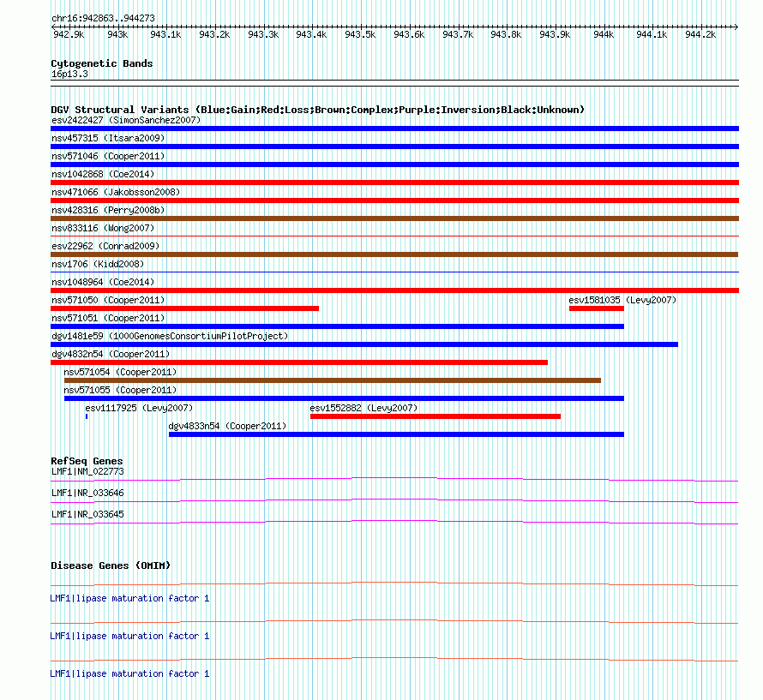Click the dgv1481e59 (1000GenomesConsortiumPilotProject) label
Screen dimensions: 763x700
[x=170, y=336]
